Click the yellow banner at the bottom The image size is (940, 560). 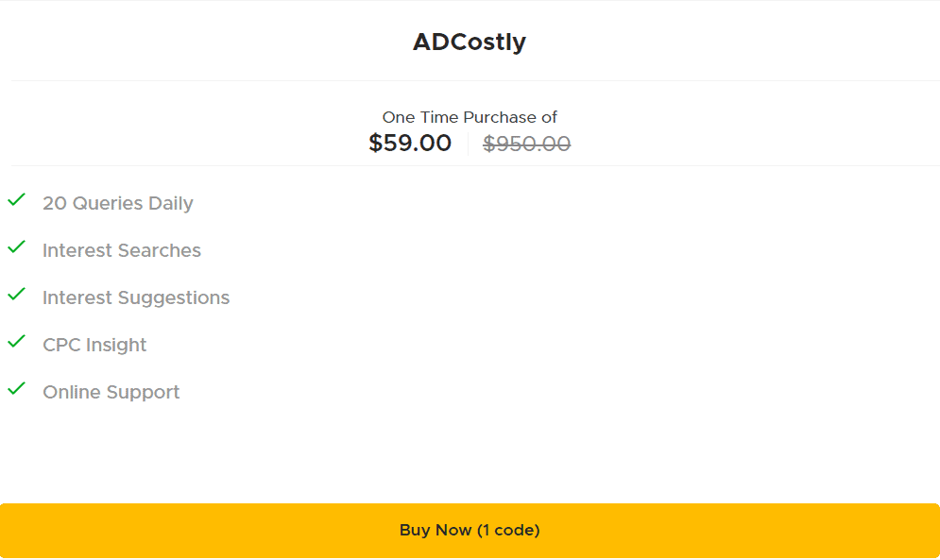470,530
